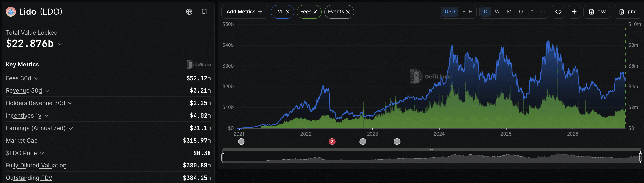Bookmark Lido with the bookmark icon

(x=204, y=12)
